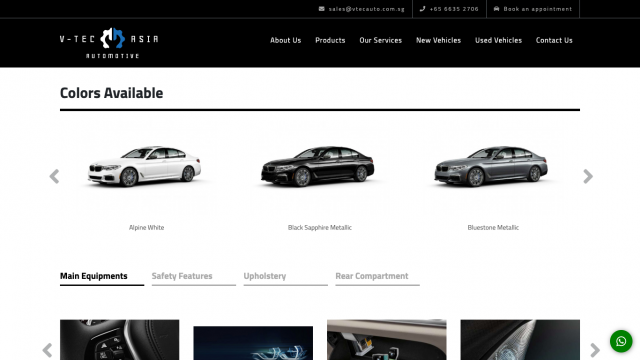Open the About Us menu
The height and width of the screenshot is (360, 640).
(x=285, y=40)
